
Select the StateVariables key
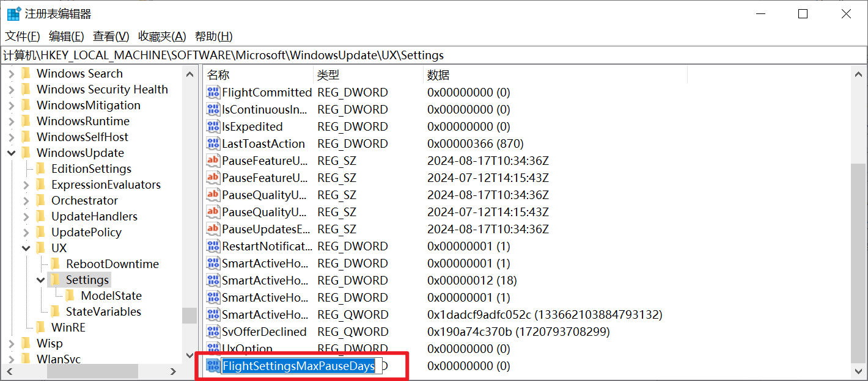103,311
